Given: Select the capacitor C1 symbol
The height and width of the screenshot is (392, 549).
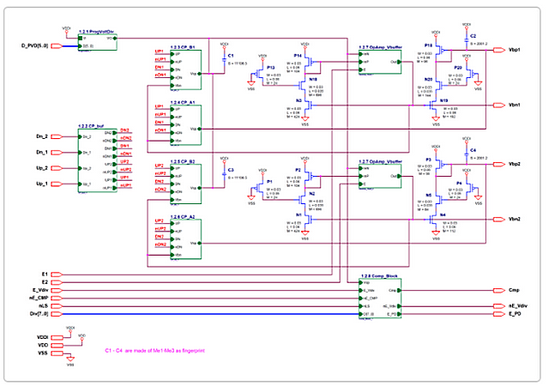Looking at the screenshot, I should (225, 61).
